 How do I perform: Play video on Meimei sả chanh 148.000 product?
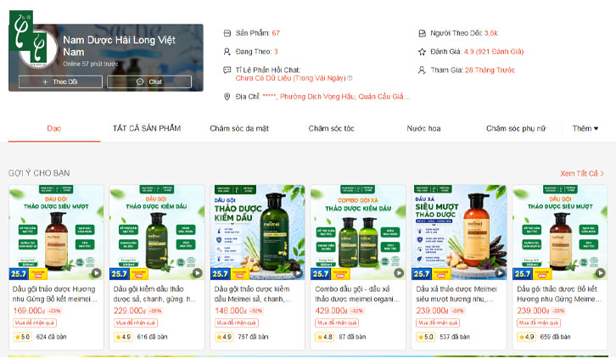tap(298, 272)
